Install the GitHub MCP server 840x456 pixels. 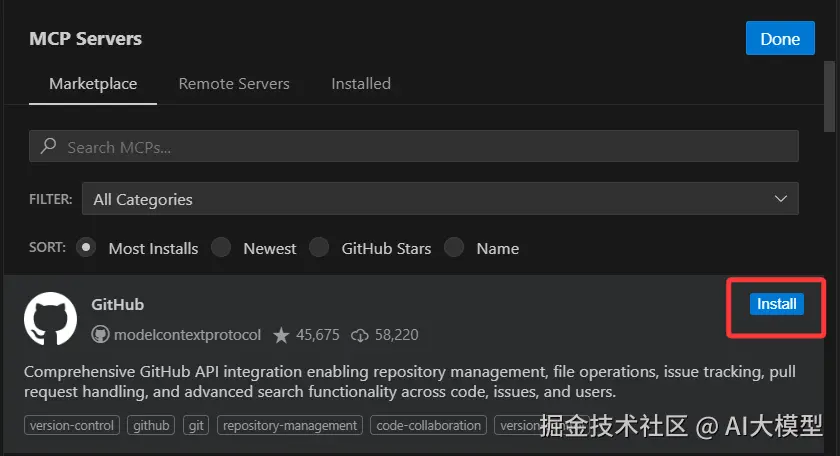[x=776, y=304]
